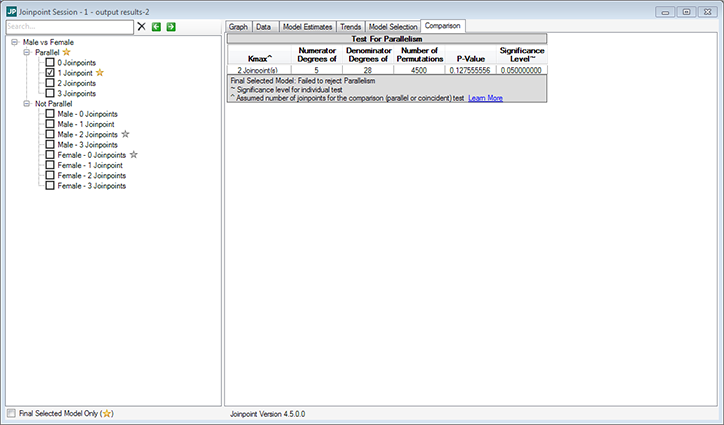724x425 pixels.
Task: Enable Final Selected Model Only checkbox
Action: click(x=11, y=412)
